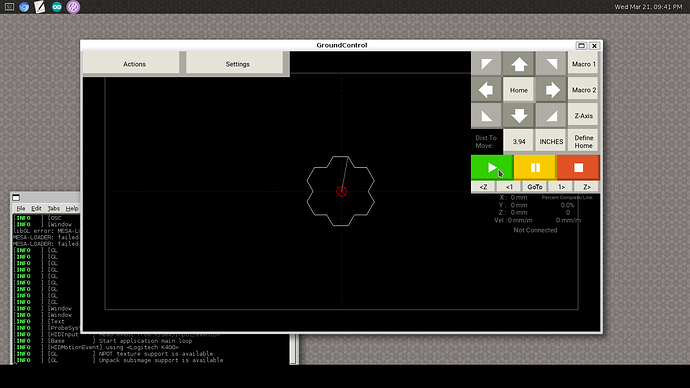The height and width of the screenshot is (388, 690).
Task: Send sled to Home position
Action: [x=519, y=90]
